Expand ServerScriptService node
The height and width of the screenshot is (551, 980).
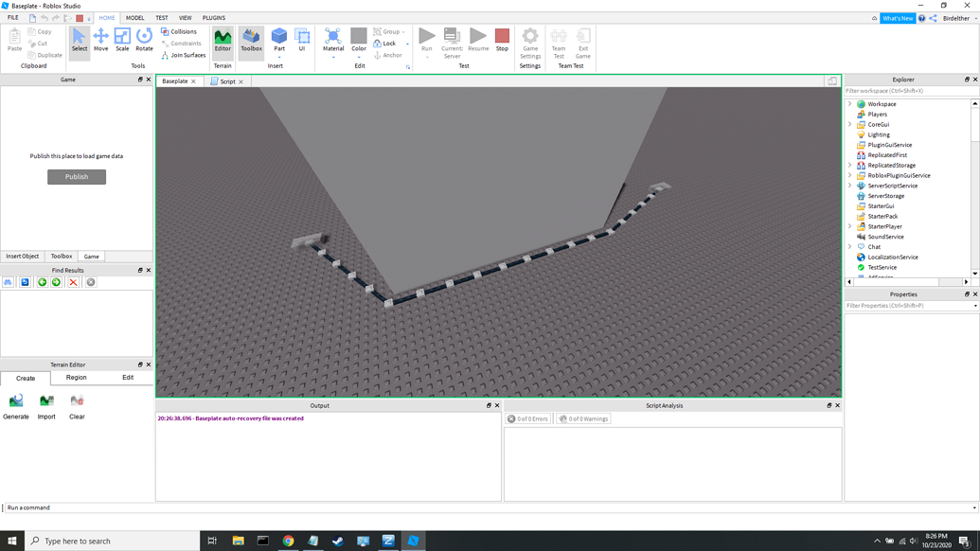(x=850, y=186)
